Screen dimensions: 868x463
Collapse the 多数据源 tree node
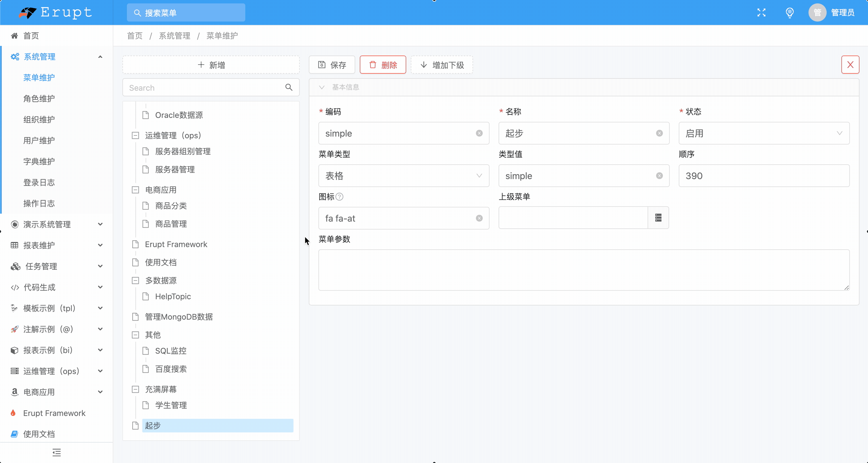135,280
